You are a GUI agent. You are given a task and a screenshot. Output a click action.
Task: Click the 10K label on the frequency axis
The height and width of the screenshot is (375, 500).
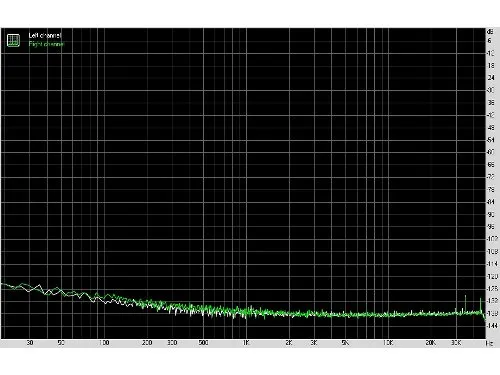pyautogui.click(x=388, y=343)
